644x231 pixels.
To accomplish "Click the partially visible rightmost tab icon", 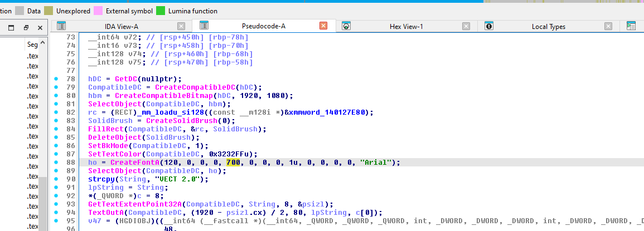I will coord(631,26).
